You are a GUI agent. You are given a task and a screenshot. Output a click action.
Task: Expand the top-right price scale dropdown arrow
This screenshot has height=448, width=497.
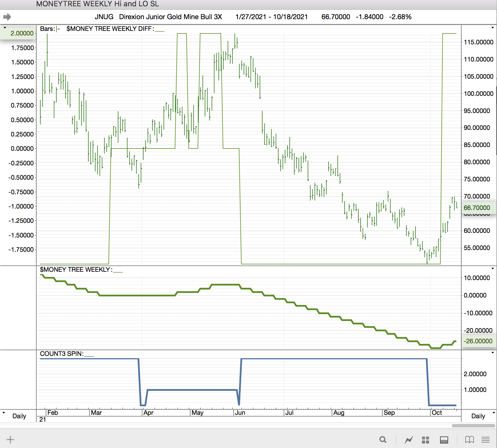click(492, 28)
